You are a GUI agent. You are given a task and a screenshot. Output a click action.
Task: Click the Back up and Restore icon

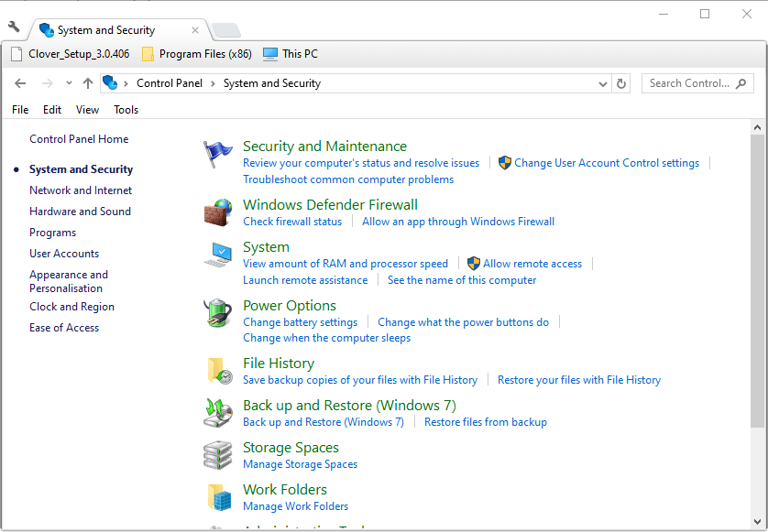[217, 413]
